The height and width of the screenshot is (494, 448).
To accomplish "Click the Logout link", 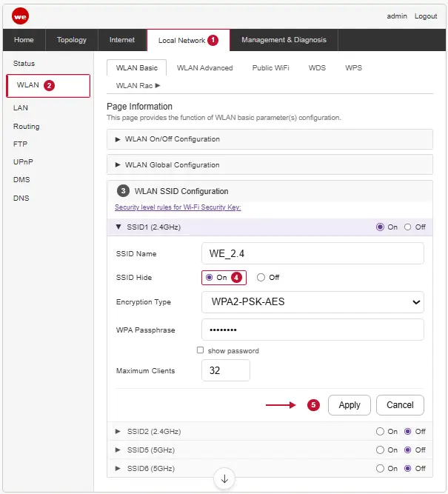I will (x=426, y=16).
